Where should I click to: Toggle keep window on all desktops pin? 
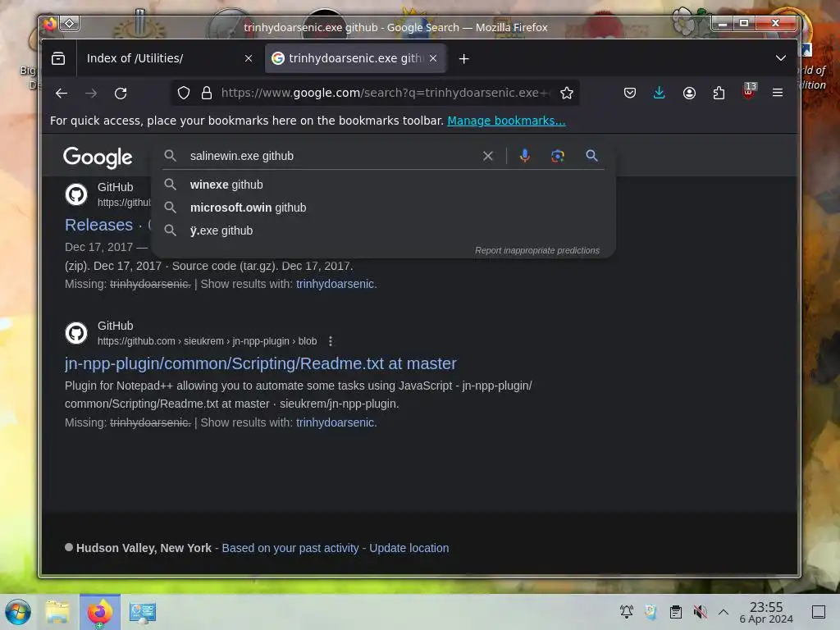tap(70, 24)
